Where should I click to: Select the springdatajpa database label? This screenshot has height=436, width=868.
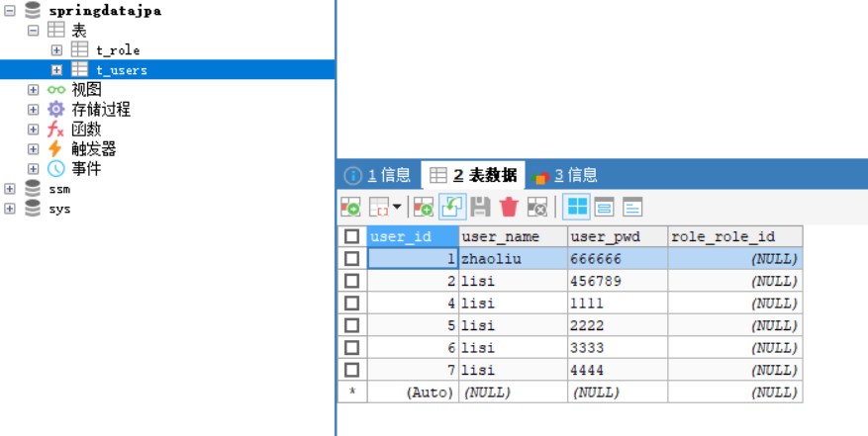[x=105, y=11]
